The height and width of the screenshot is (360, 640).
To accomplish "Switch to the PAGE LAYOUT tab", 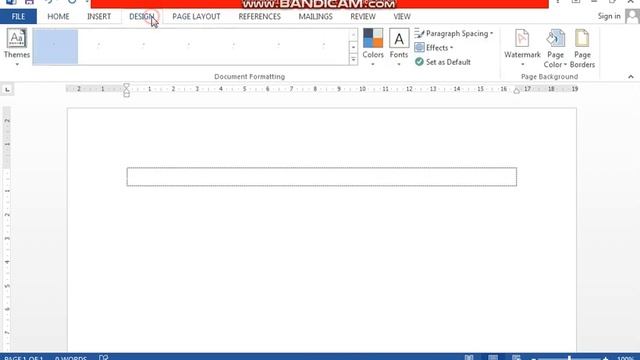I will click(196, 16).
